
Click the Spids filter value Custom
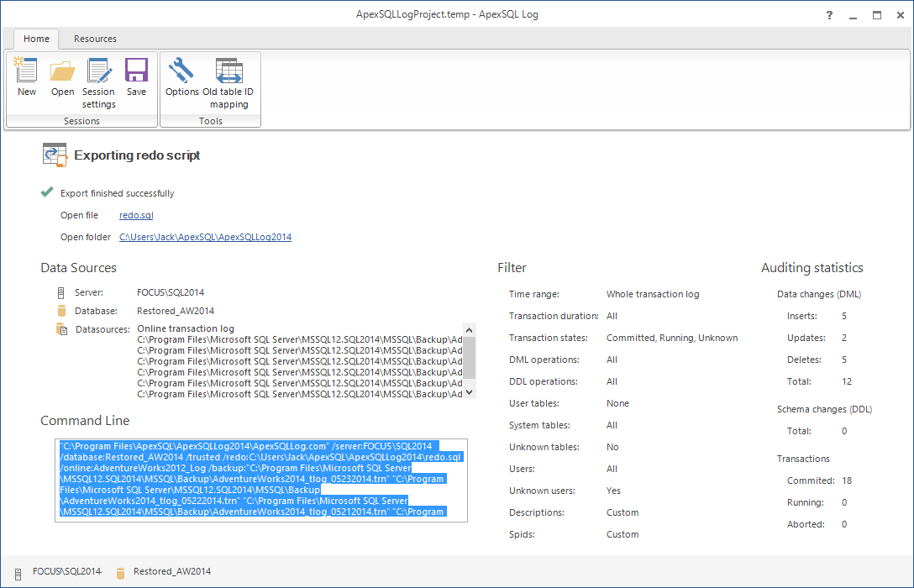[x=622, y=533]
